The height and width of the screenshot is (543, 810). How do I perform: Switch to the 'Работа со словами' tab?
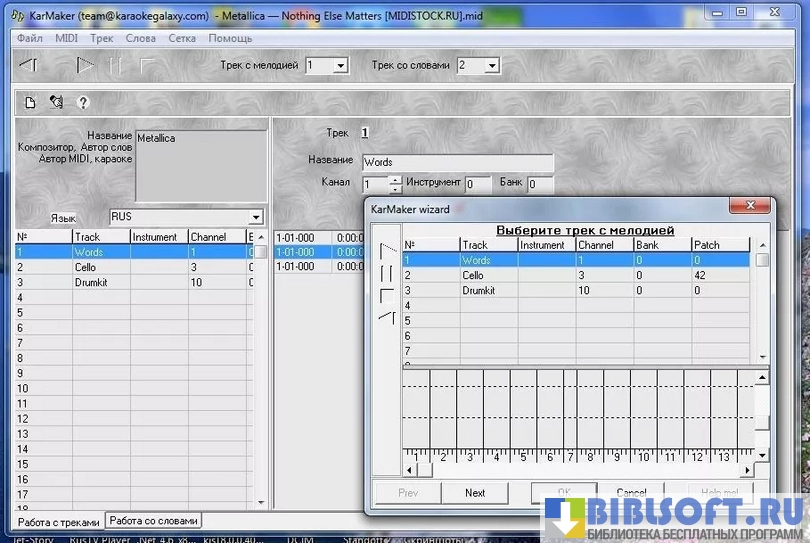[x=154, y=521]
